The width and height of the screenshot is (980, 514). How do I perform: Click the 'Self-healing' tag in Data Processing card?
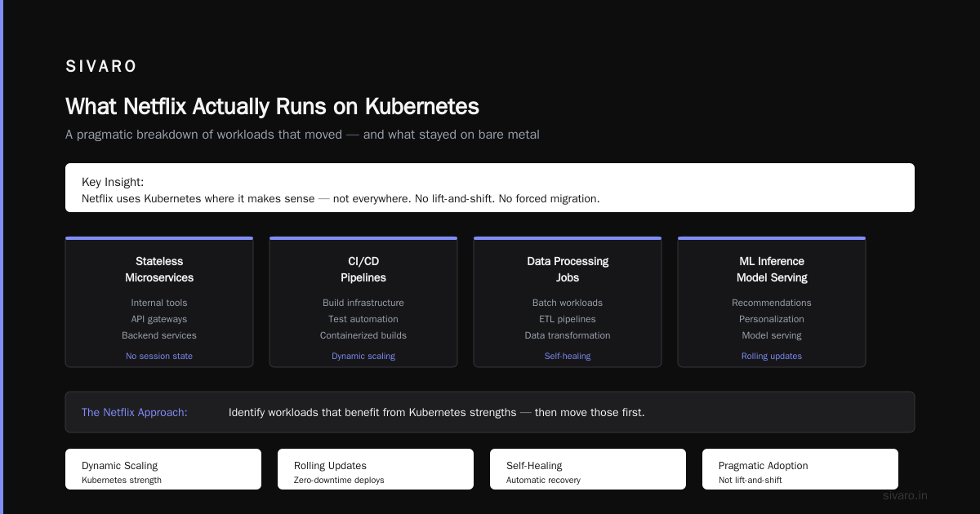pos(568,356)
